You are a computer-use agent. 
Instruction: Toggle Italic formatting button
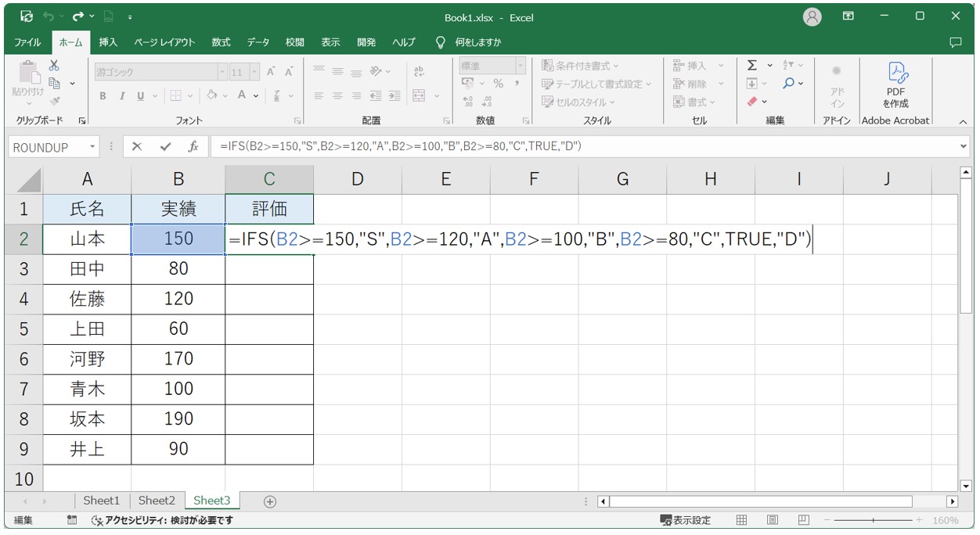[x=122, y=96]
